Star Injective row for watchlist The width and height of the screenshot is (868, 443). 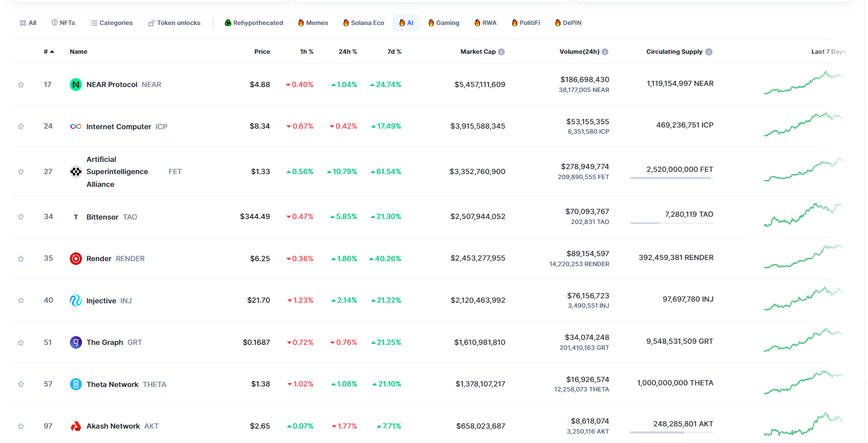pos(21,301)
